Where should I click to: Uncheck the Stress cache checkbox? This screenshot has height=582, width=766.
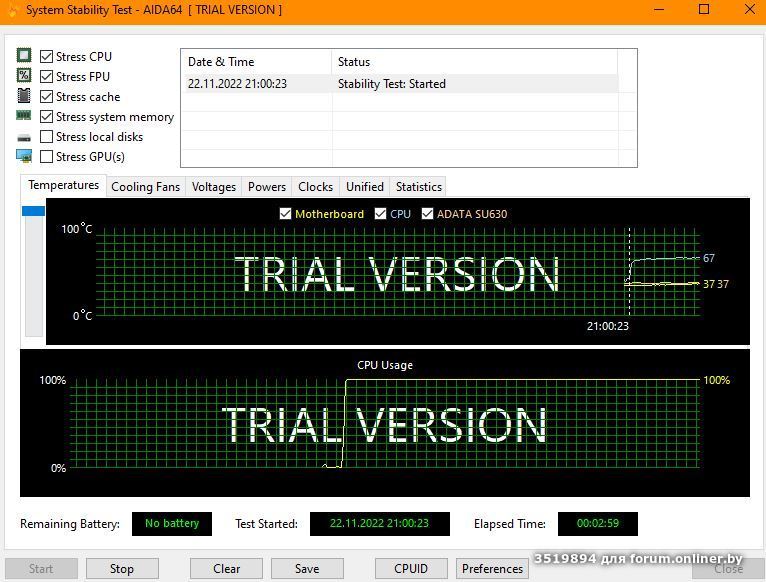46,97
